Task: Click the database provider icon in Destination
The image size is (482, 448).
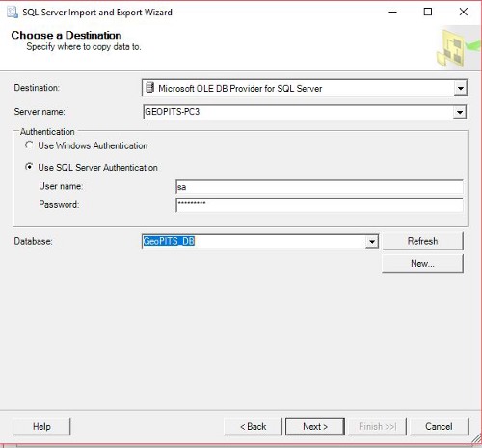Action: 149,88
